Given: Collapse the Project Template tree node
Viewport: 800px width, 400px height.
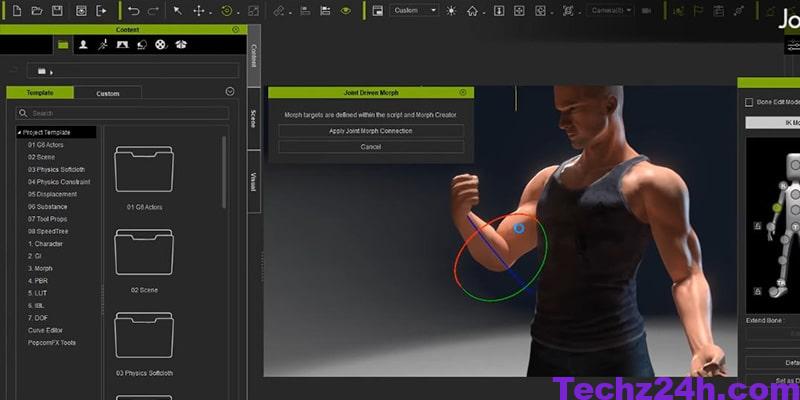Looking at the screenshot, I should pos(19,133).
